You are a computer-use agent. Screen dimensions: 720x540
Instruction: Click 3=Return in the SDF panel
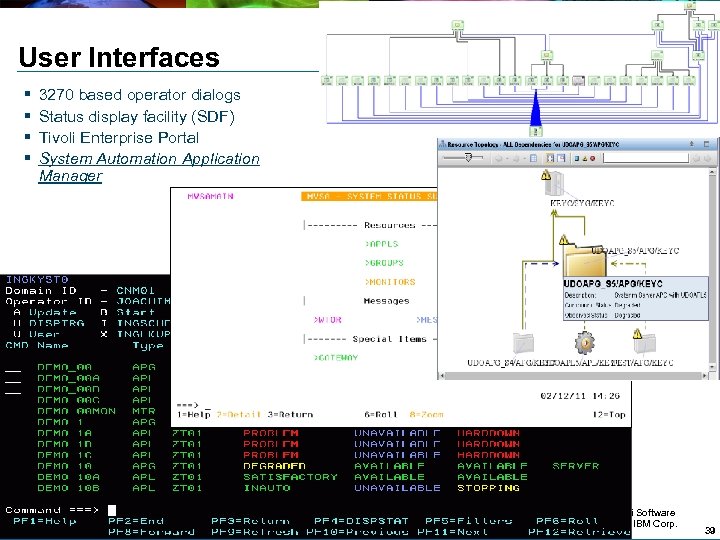[x=290, y=414]
